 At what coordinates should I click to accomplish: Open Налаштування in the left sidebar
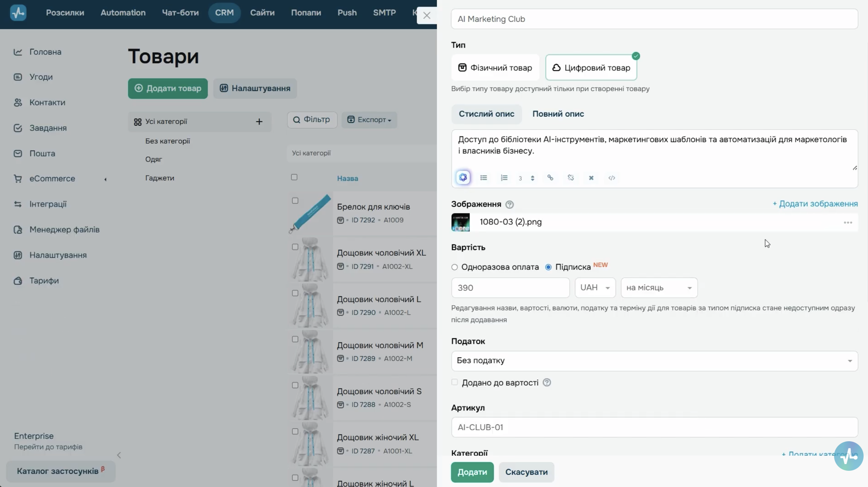(58, 255)
